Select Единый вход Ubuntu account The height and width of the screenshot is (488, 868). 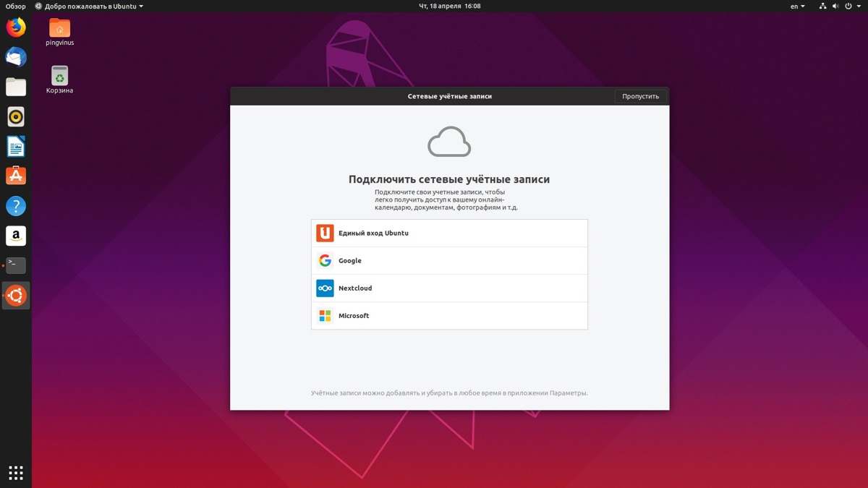[x=449, y=234]
